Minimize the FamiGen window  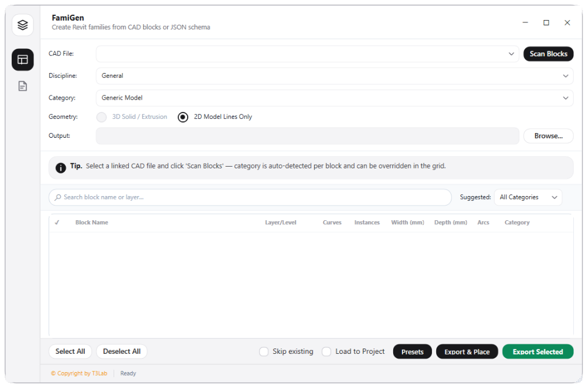point(525,22)
